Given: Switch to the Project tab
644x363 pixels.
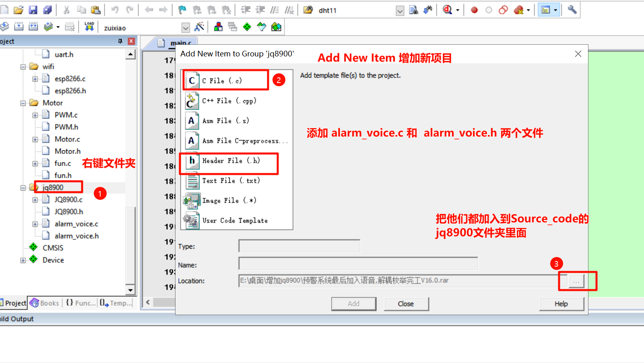Looking at the screenshot, I should [13, 303].
